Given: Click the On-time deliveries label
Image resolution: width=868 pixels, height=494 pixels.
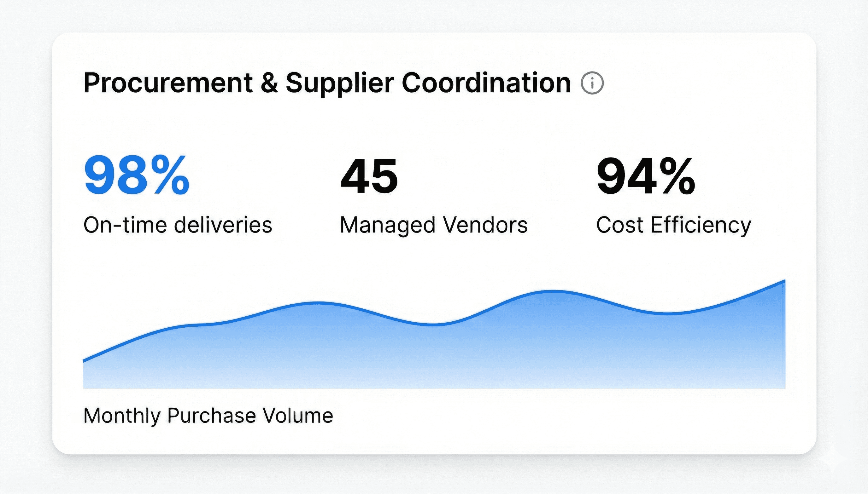Looking at the screenshot, I should 178,225.
